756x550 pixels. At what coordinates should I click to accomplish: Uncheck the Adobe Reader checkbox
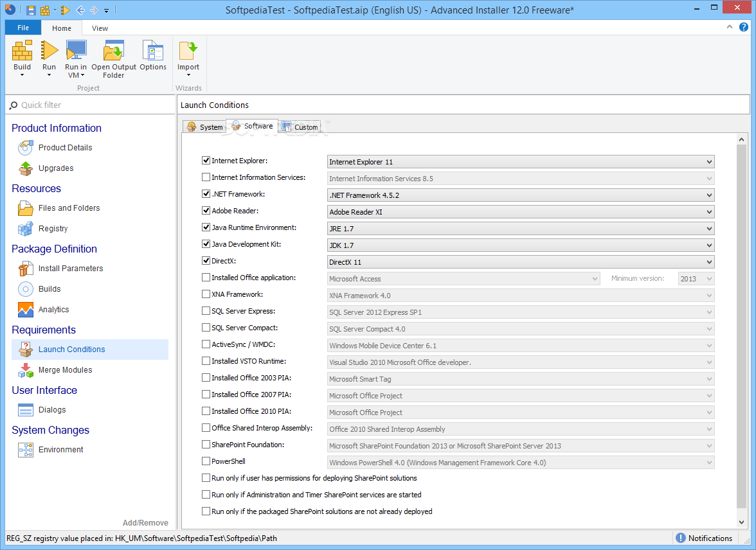click(206, 211)
